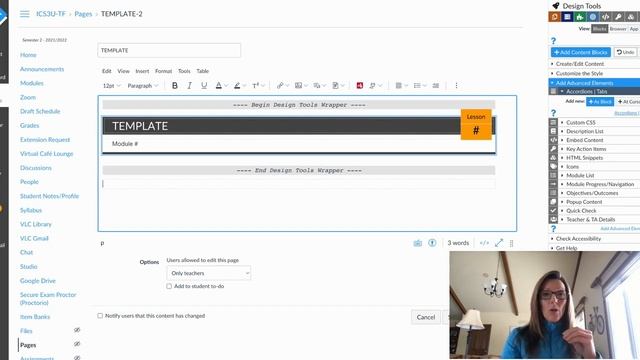Open the more toolbar options (three dots)
The width and height of the screenshot is (640, 360).
point(456,86)
